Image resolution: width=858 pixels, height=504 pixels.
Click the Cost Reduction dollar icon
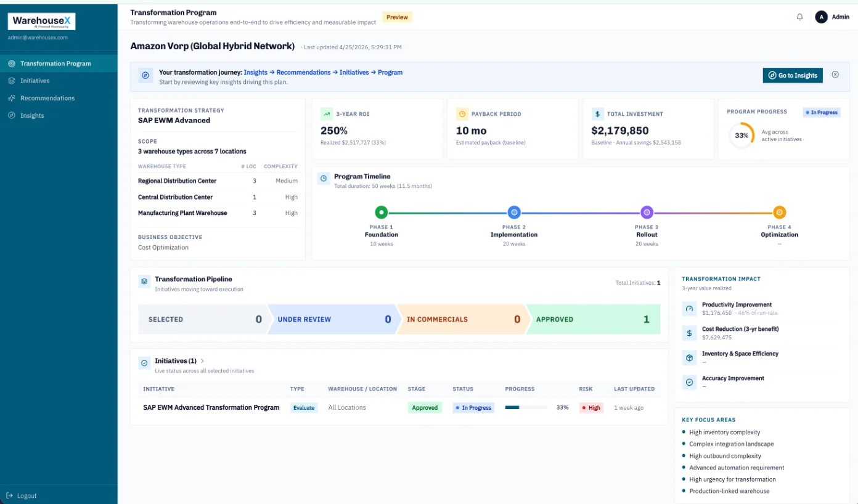point(689,333)
